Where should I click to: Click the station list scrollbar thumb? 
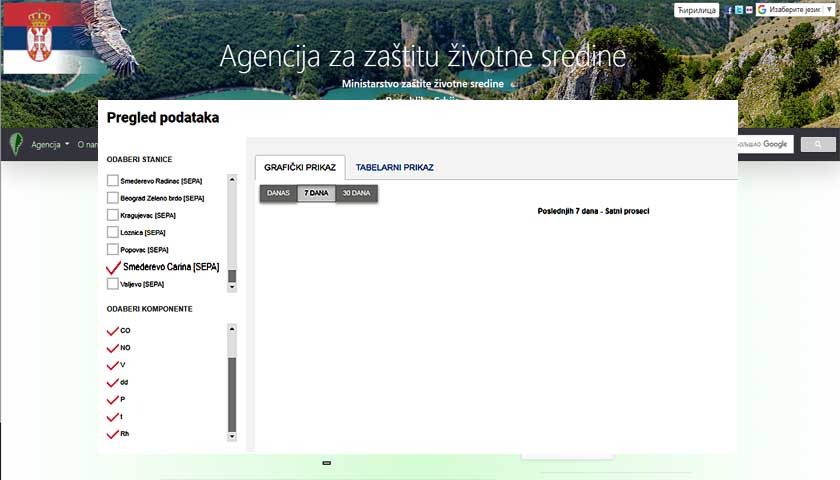(232, 276)
